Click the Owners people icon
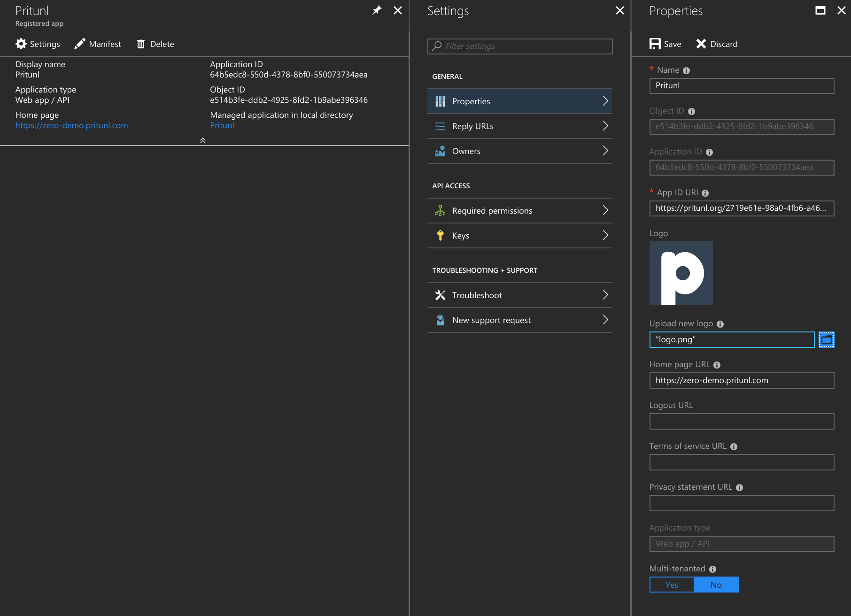 [x=440, y=151]
